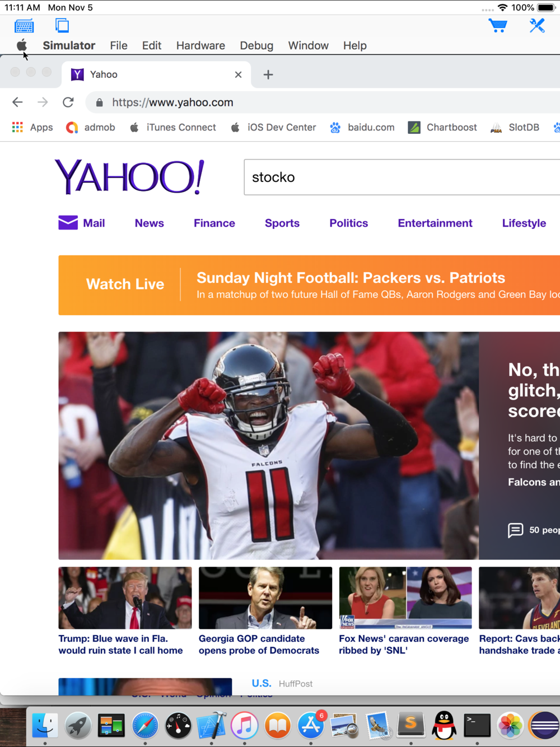Viewport: 560px width, 747px height.
Task: Open the tools wrench-screwdriver icon
Action: click(x=537, y=25)
